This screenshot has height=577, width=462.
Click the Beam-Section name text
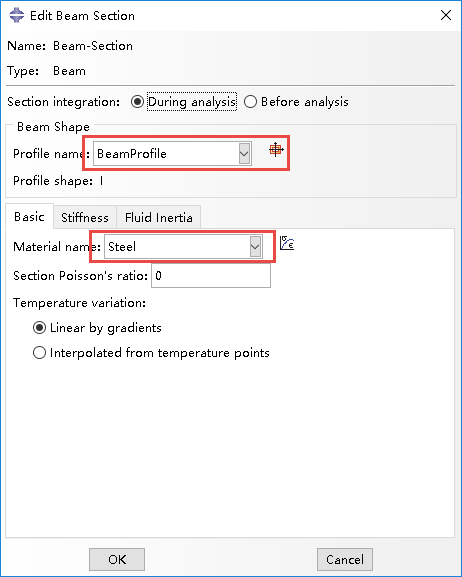point(93,46)
